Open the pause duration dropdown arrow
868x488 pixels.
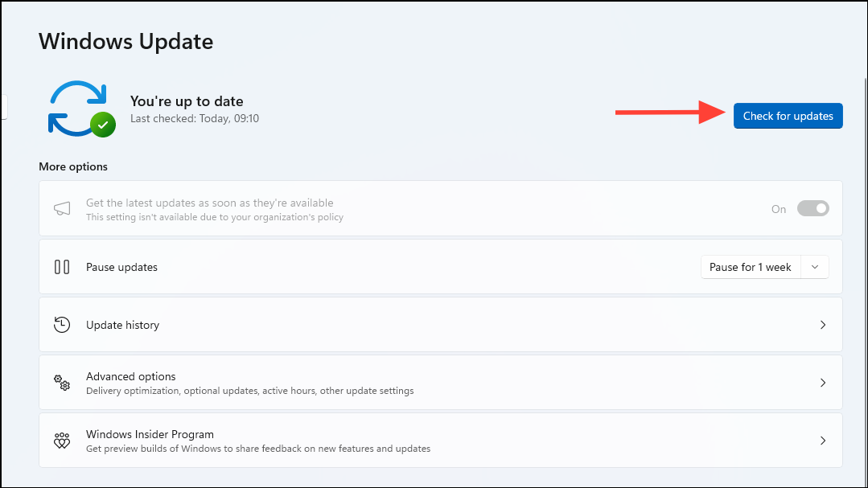click(x=815, y=267)
